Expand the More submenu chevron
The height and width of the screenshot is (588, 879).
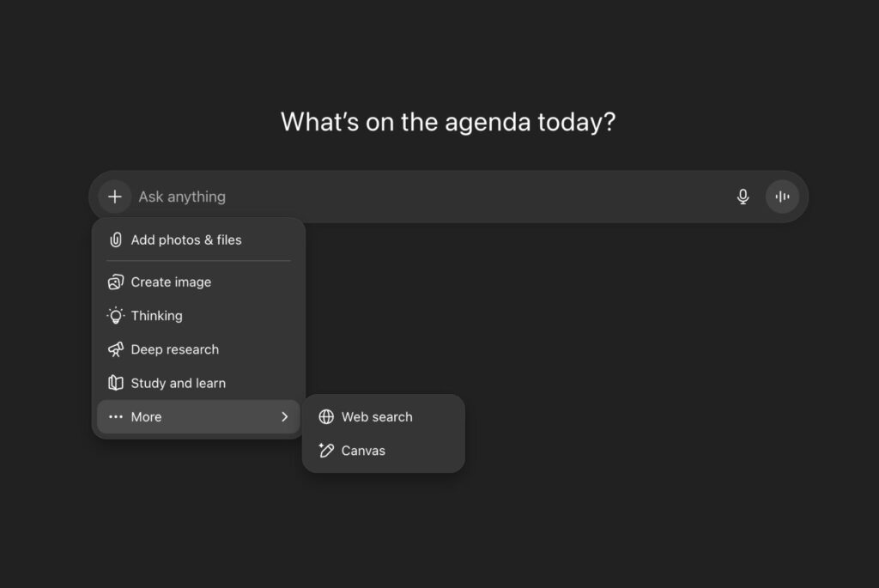point(284,417)
